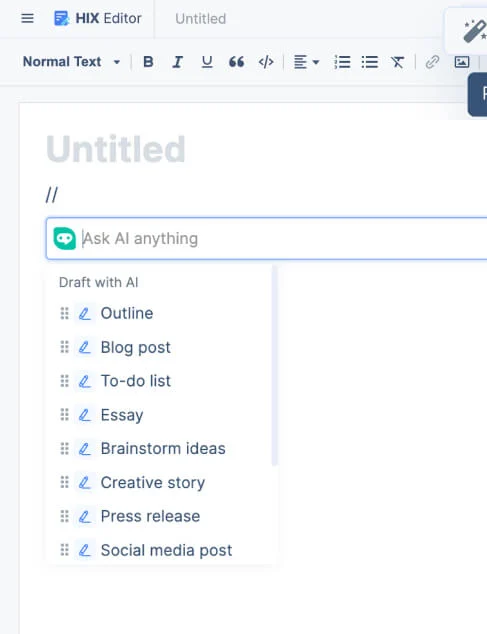Open the hamburger menu
This screenshot has width=487, height=634.
[27, 18]
